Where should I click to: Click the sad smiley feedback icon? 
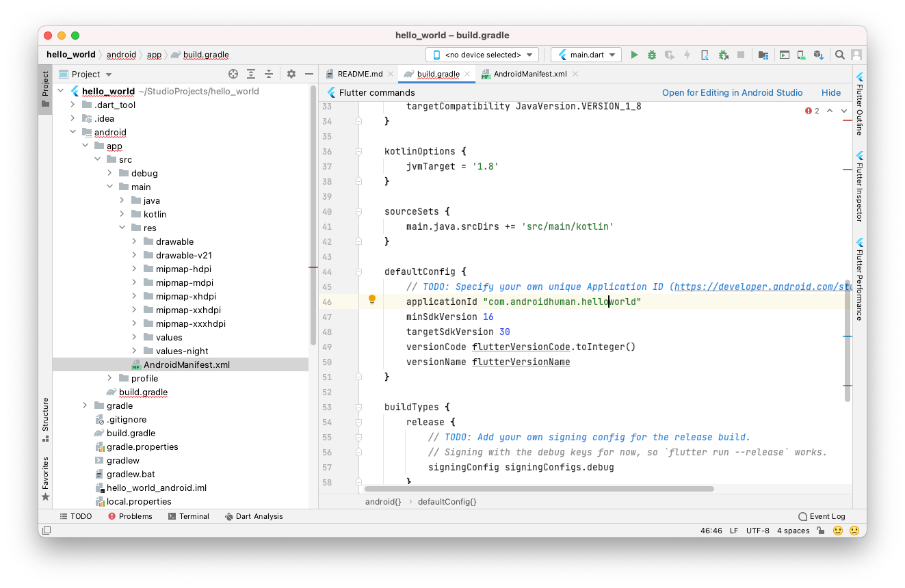(854, 531)
